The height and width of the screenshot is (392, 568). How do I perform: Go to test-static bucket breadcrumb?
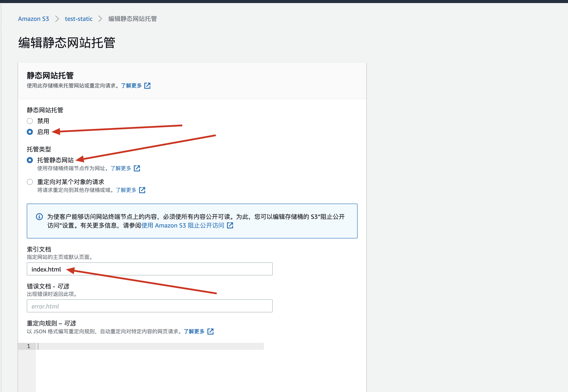pyautogui.click(x=79, y=19)
